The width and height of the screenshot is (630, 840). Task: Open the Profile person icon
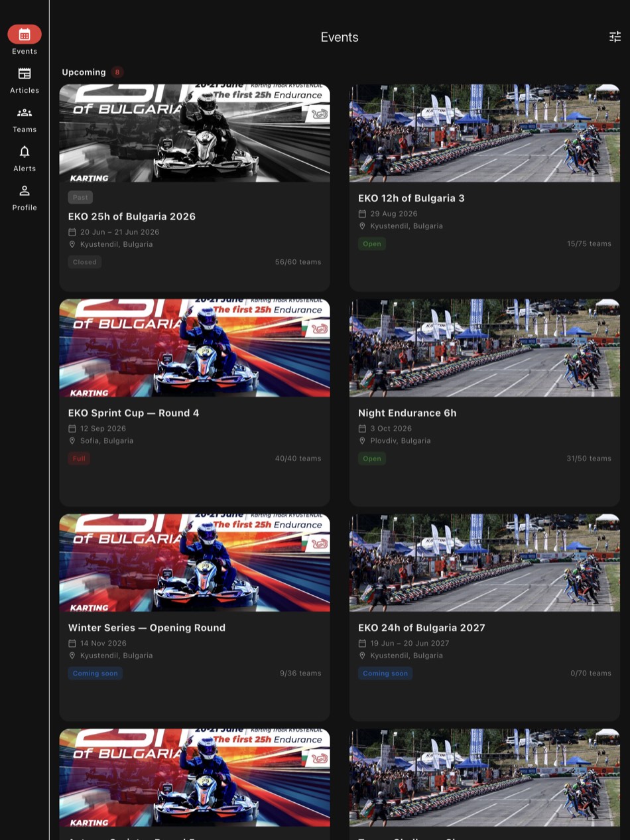click(x=25, y=190)
